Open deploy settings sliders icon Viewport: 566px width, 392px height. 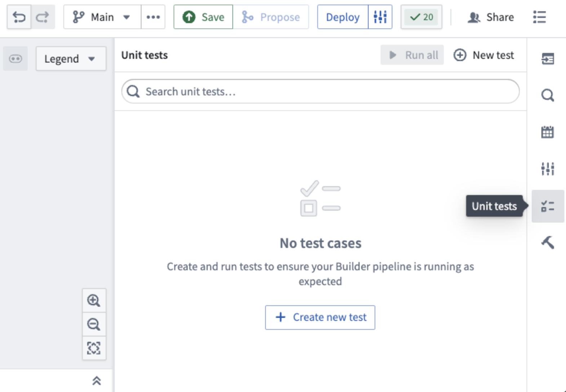point(380,17)
